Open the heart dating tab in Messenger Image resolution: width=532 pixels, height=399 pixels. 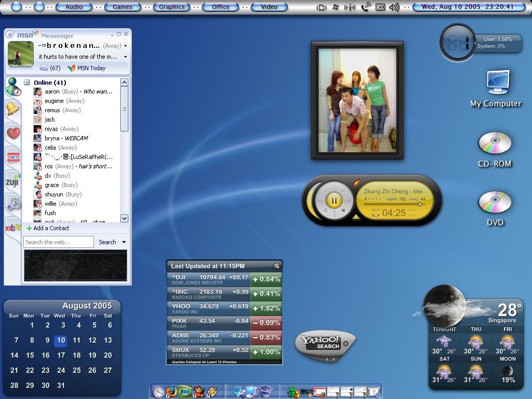[13, 132]
